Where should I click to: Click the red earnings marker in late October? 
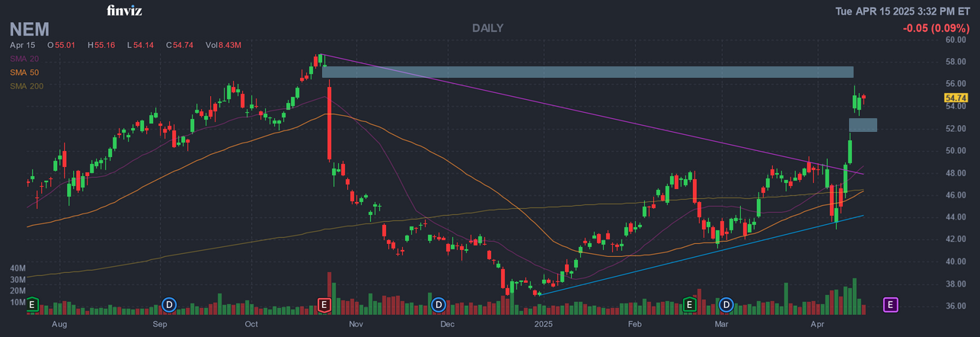pyautogui.click(x=324, y=305)
